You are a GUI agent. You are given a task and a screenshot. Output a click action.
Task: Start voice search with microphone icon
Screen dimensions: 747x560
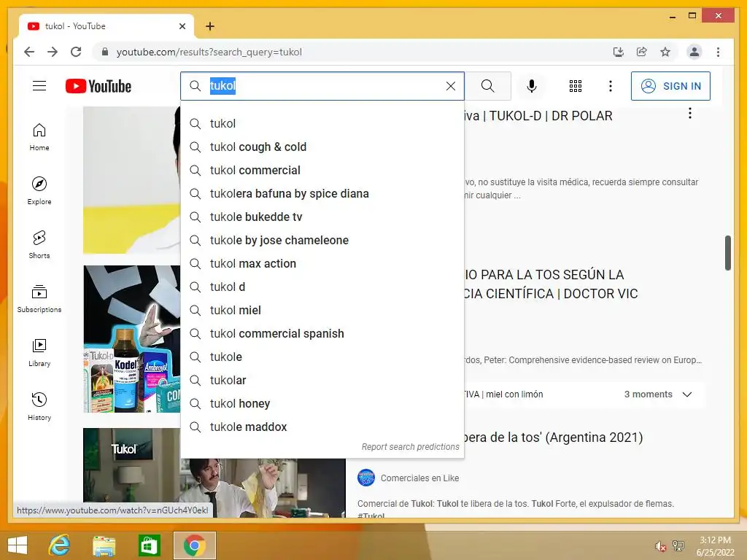tap(532, 86)
